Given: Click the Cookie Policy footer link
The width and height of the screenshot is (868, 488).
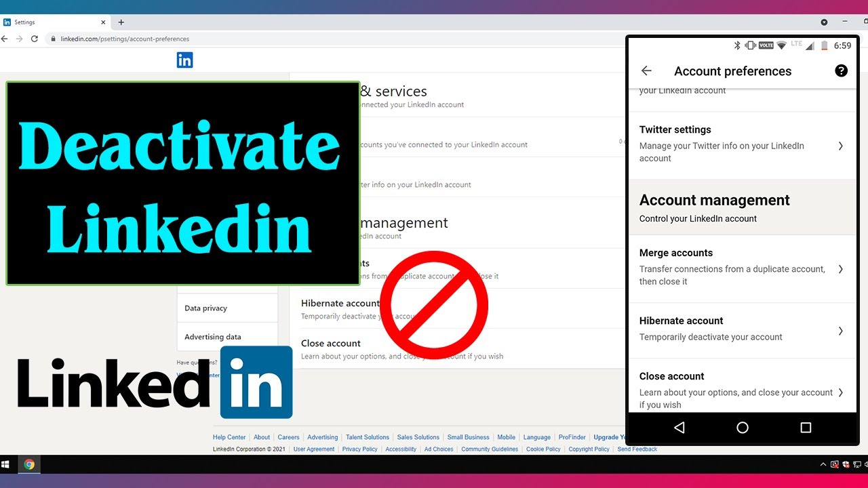Looking at the screenshot, I should point(543,449).
